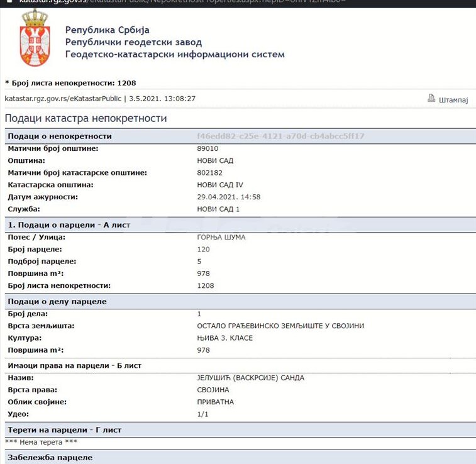Click the Штампај print link
Image resolution: width=476 pixels, height=464 pixels.
point(453,99)
